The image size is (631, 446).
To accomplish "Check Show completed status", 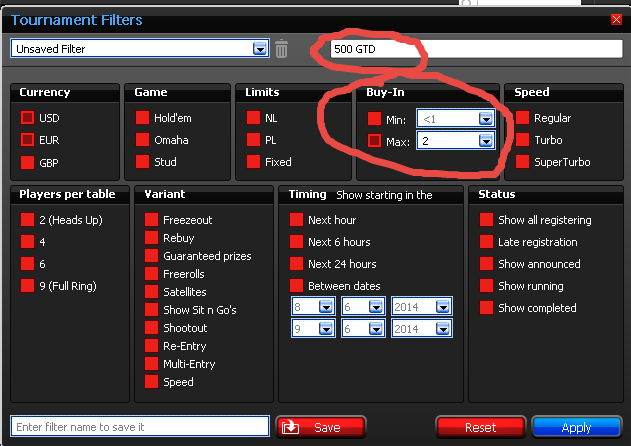I will (x=486, y=308).
